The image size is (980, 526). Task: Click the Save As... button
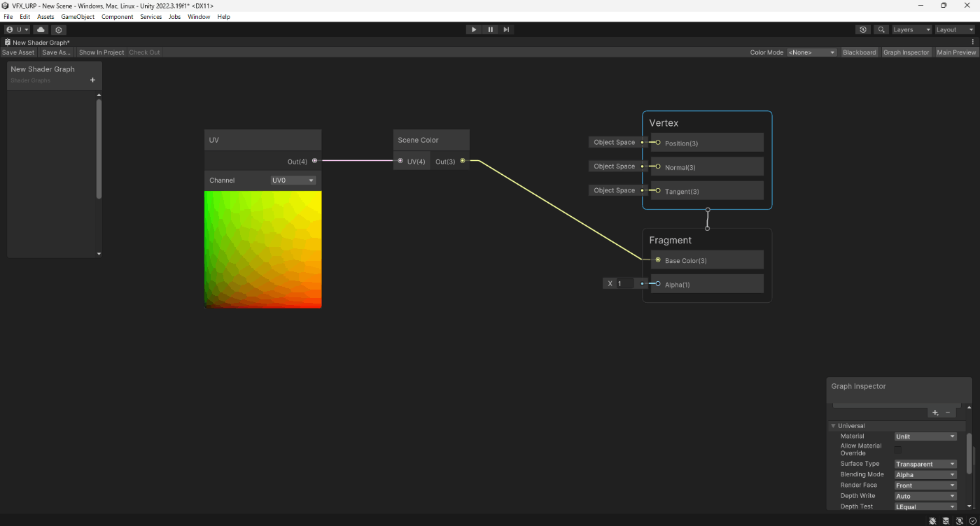56,52
